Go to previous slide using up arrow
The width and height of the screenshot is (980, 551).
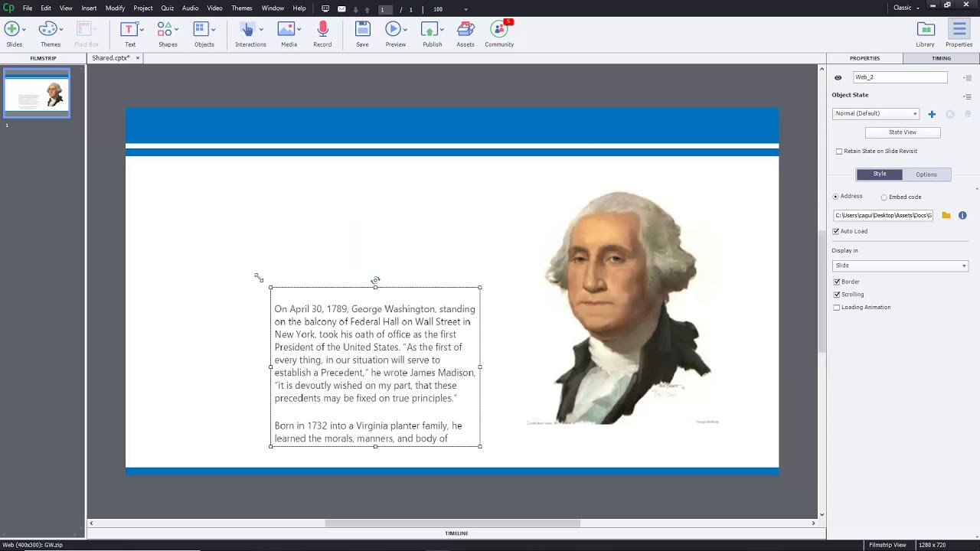[367, 9]
